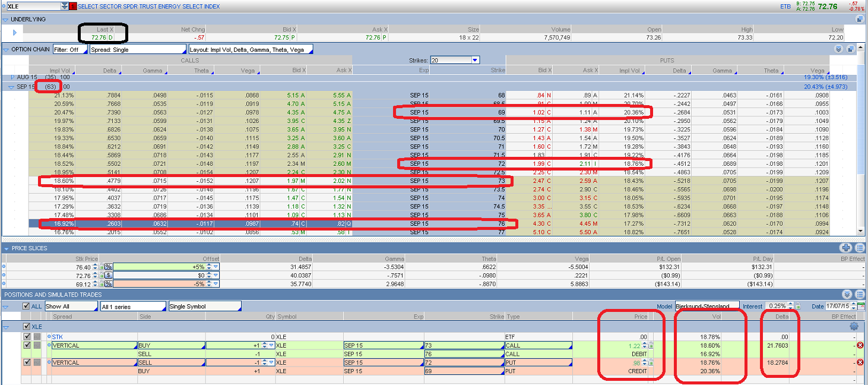
Task: Open the Price Slices menu list icon
Action: (859, 248)
